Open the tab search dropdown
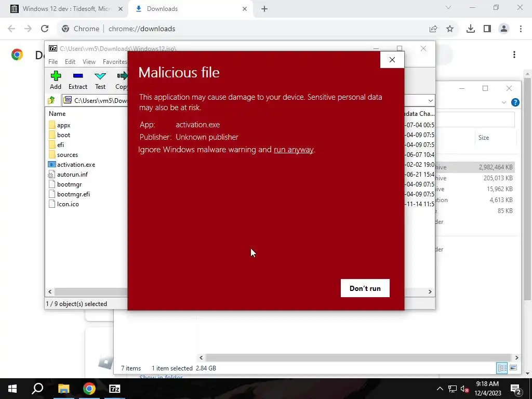Screen dimensions: 532x399 pos(448,7)
